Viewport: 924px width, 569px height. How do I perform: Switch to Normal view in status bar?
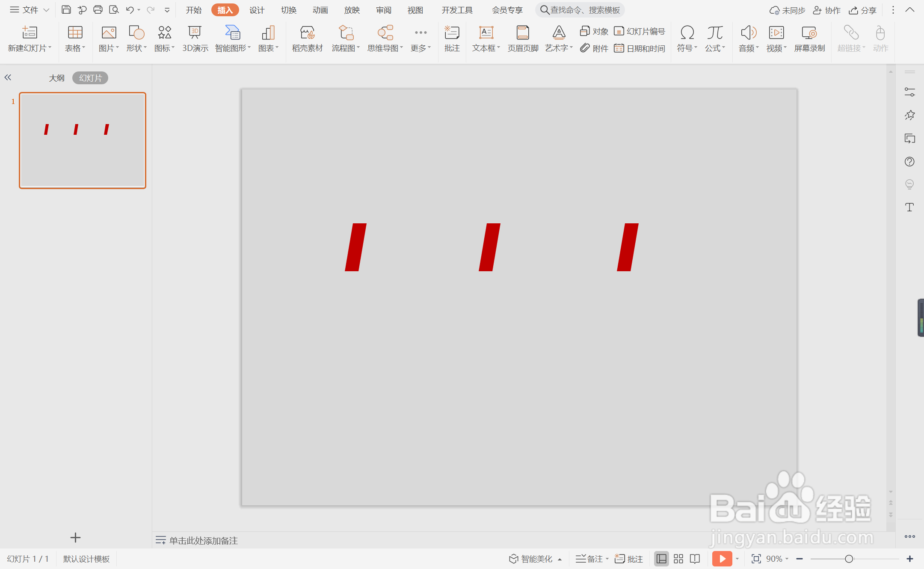(x=661, y=559)
